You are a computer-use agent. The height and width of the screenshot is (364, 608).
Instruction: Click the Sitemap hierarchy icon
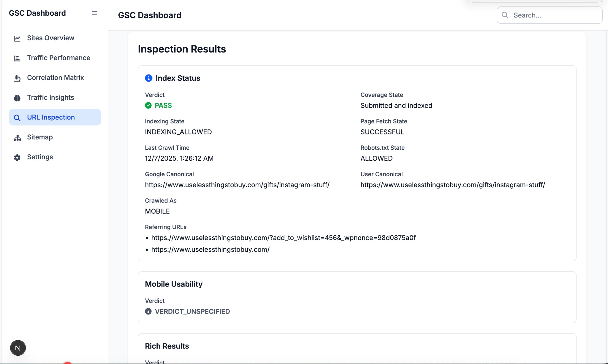[x=17, y=138]
